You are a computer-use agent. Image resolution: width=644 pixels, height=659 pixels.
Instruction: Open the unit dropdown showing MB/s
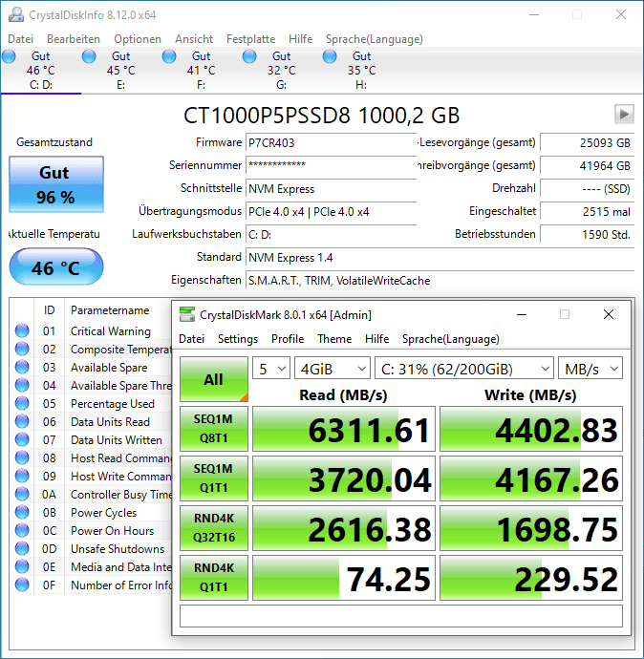click(x=590, y=369)
